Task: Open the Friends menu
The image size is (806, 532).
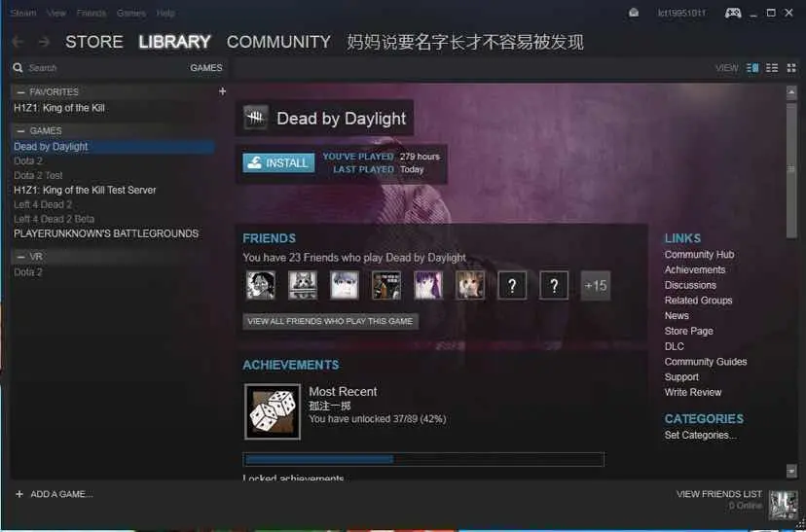Action: (91, 13)
